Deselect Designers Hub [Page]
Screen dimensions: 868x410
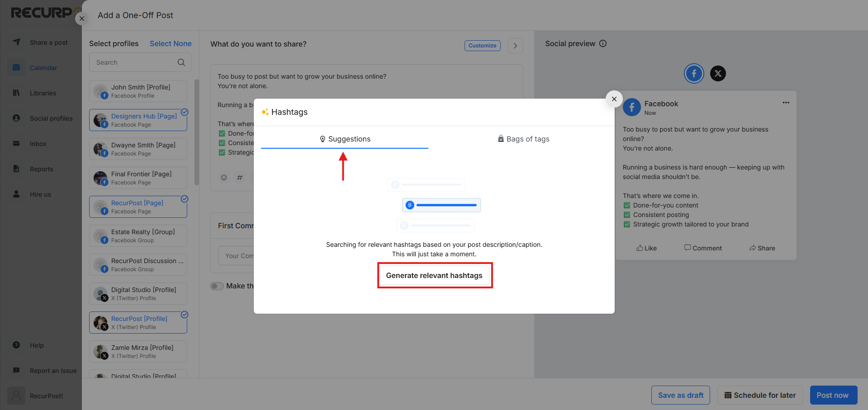(x=138, y=120)
